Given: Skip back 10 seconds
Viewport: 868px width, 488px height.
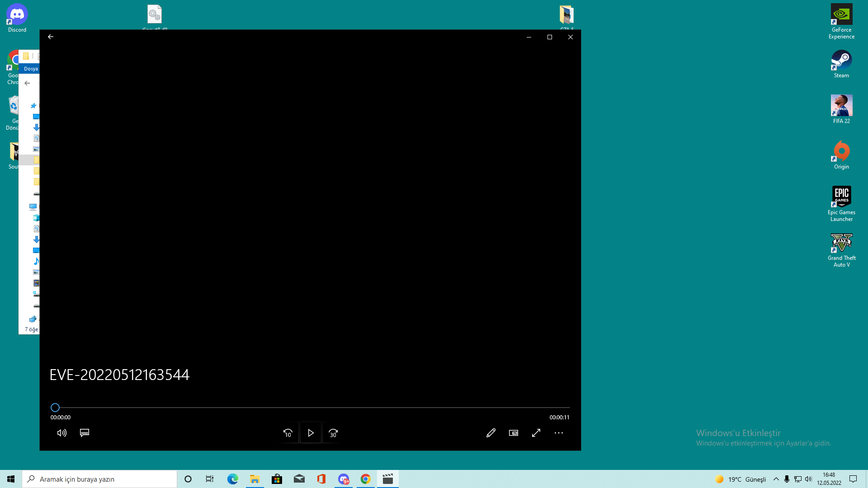Looking at the screenshot, I should pyautogui.click(x=288, y=433).
